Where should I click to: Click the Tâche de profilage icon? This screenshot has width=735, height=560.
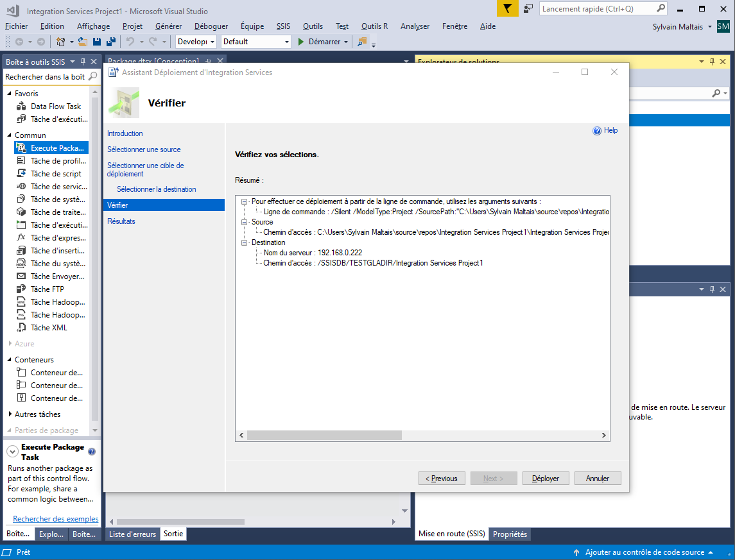click(21, 160)
